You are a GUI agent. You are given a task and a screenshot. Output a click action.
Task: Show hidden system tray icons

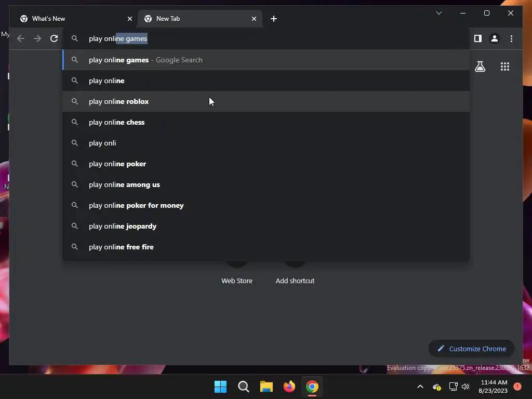click(420, 387)
